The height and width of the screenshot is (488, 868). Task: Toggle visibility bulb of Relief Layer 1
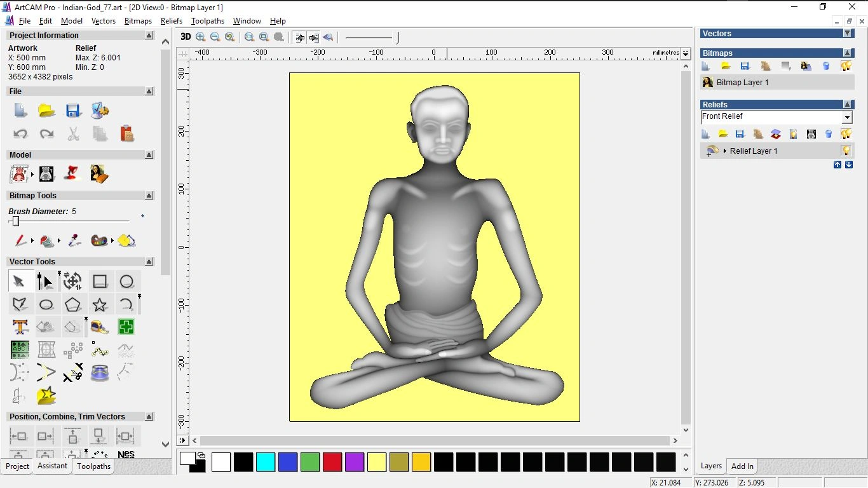coord(846,151)
